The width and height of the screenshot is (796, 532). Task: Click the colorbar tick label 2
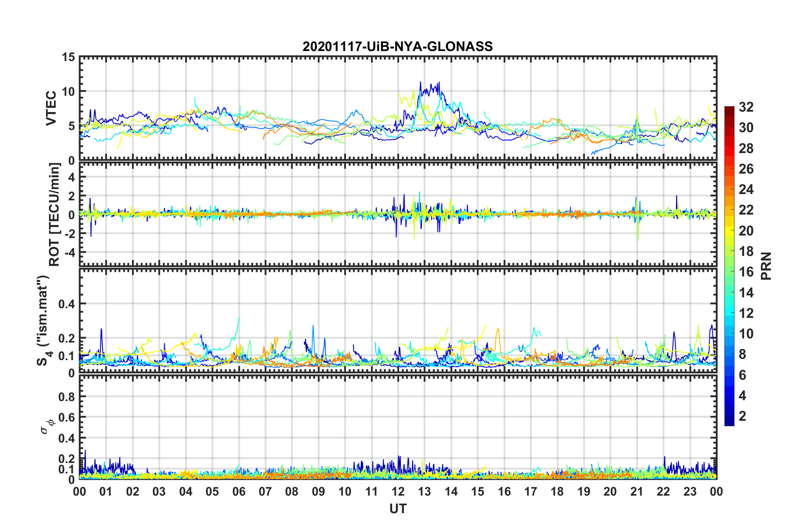[x=742, y=416]
